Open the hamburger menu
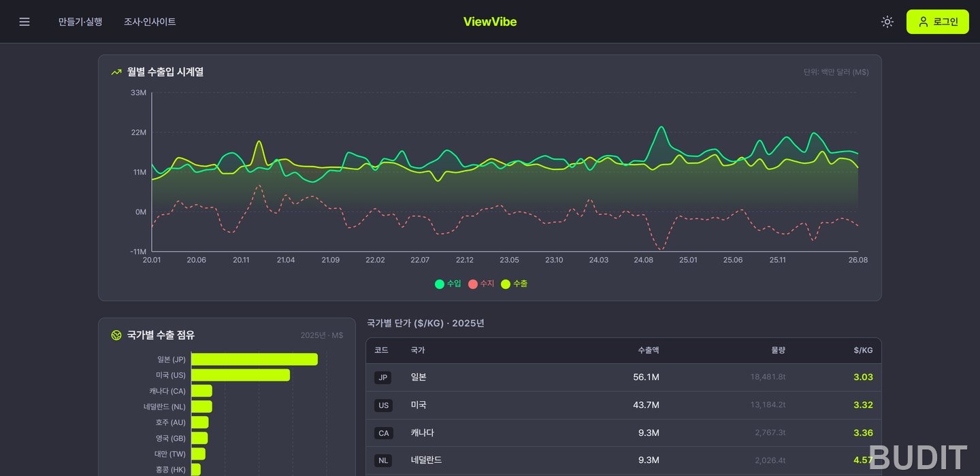The width and height of the screenshot is (980, 476). click(24, 22)
